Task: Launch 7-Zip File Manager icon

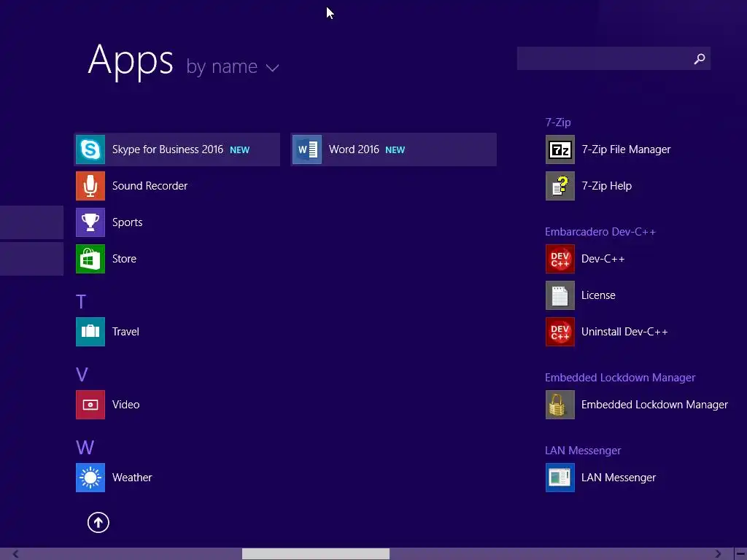Action: (x=560, y=149)
